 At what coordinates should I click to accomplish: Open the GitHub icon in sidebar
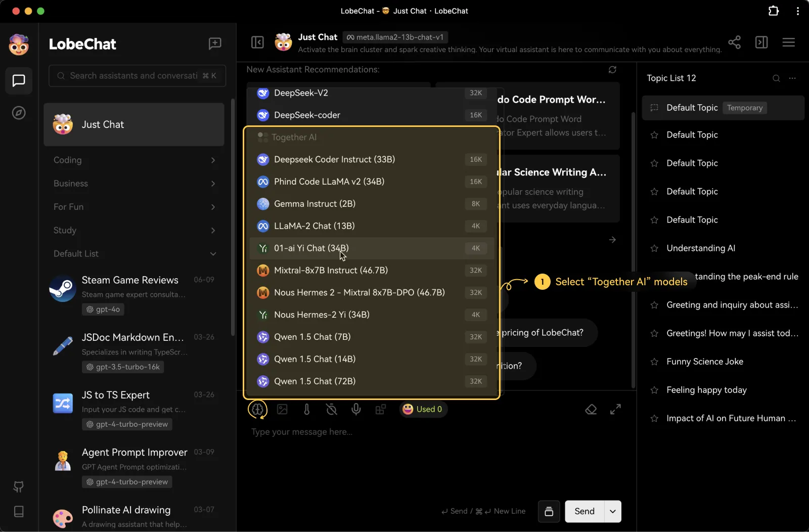coord(19,487)
